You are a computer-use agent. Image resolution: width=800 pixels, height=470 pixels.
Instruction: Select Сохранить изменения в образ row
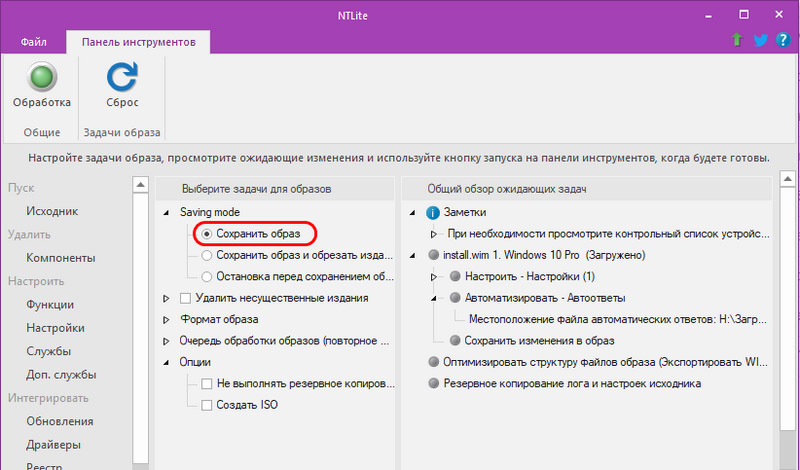[x=539, y=340]
